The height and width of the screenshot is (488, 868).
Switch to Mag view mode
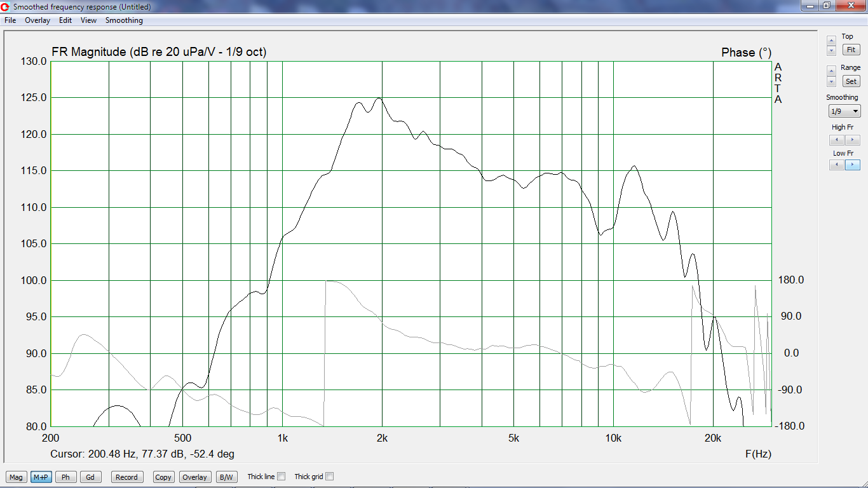tap(16, 477)
